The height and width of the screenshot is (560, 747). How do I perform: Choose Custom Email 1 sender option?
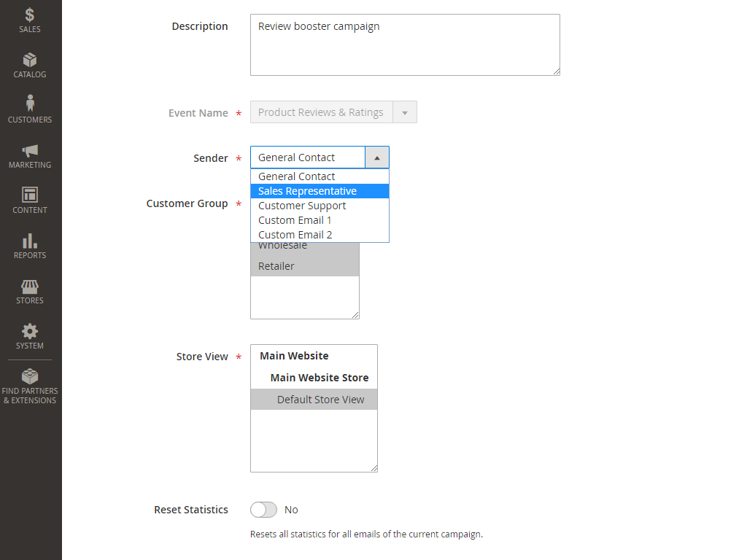pyautogui.click(x=320, y=220)
